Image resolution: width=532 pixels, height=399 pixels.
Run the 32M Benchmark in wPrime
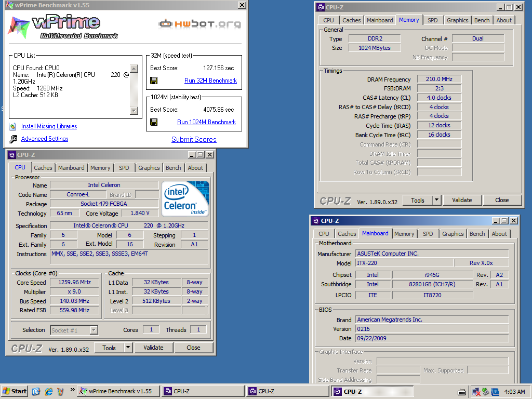tap(210, 81)
